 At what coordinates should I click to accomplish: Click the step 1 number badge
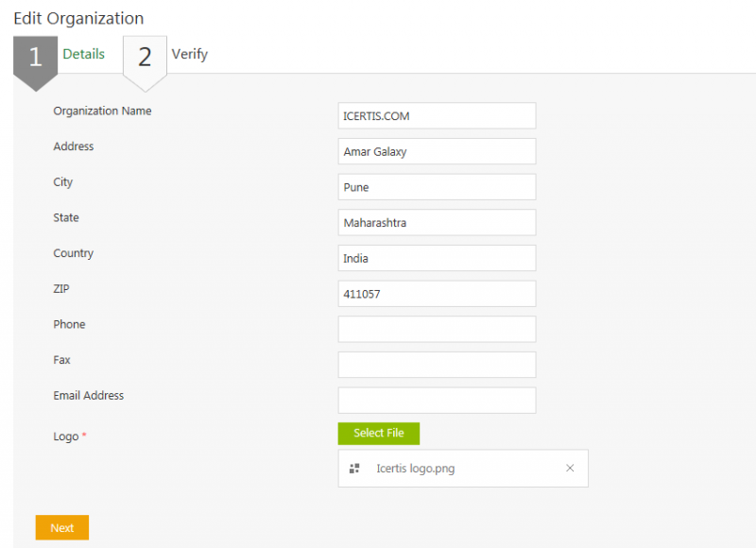click(x=35, y=57)
